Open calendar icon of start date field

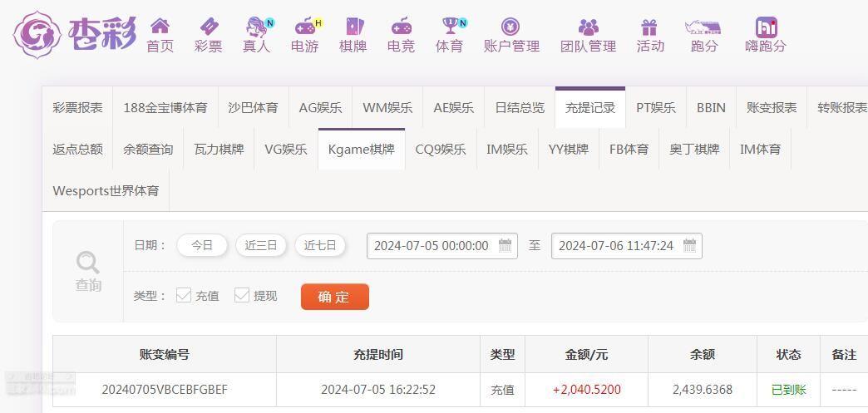click(505, 245)
